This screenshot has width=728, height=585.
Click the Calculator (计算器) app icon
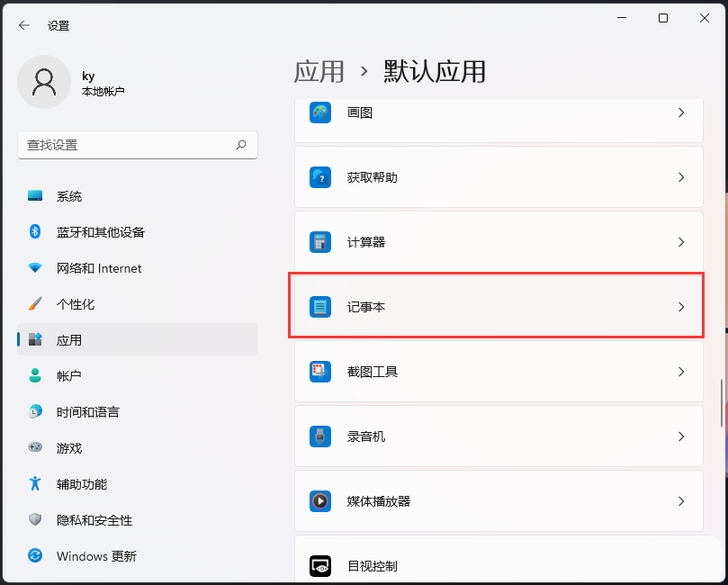click(320, 242)
